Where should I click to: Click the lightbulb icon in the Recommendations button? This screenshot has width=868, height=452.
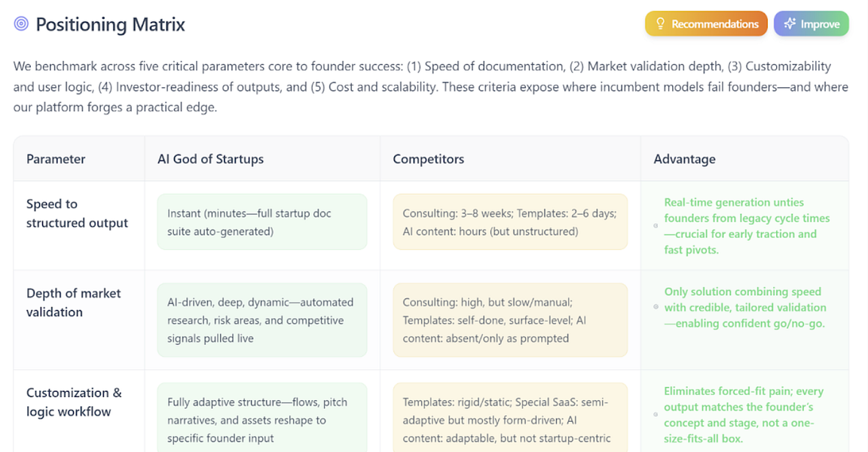660,23
